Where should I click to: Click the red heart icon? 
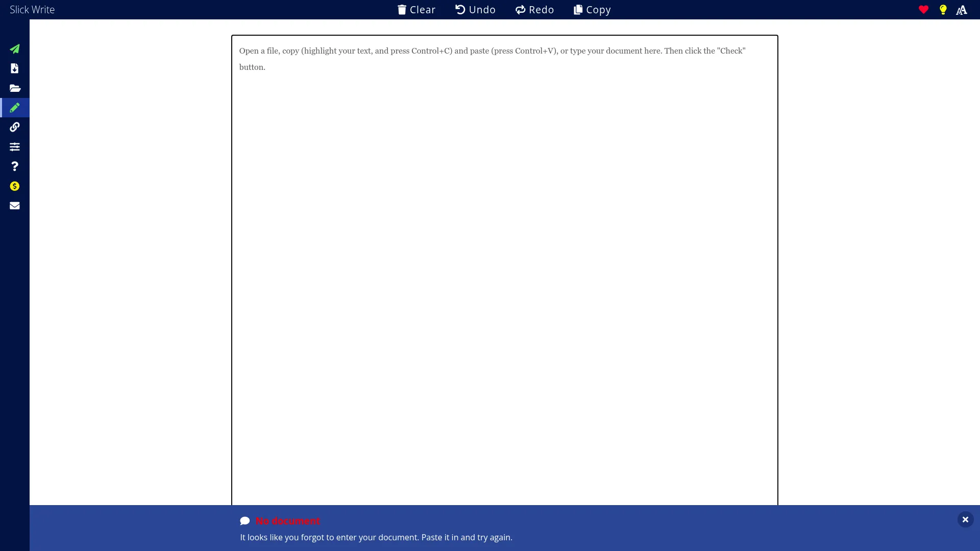coord(923,10)
